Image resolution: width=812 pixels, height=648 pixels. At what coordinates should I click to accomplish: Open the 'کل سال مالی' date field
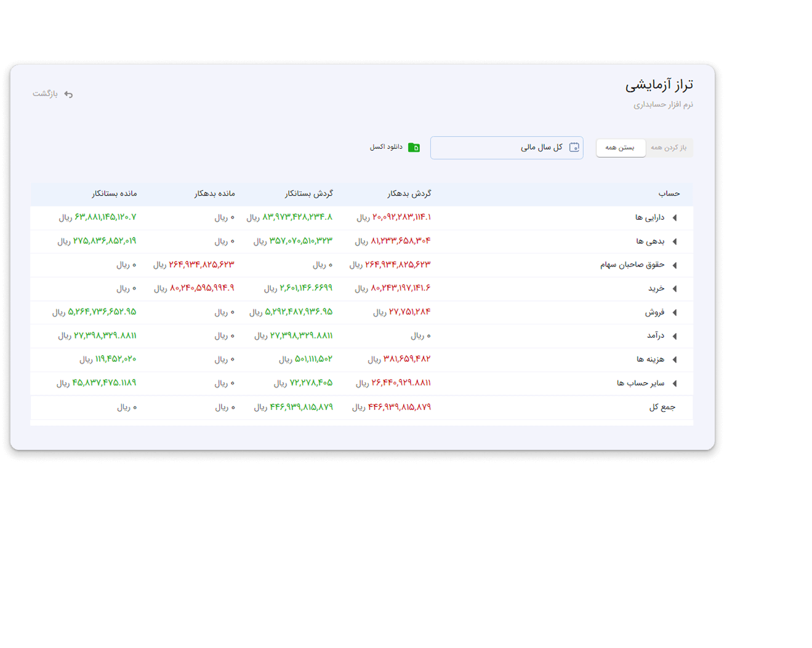(x=499, y=148)
